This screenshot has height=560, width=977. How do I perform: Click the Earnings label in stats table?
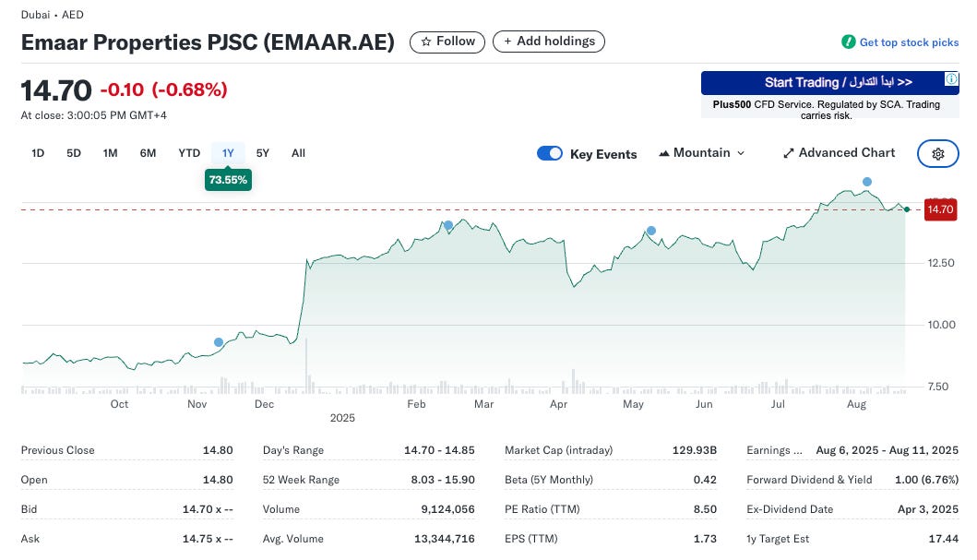coord(775,449)
